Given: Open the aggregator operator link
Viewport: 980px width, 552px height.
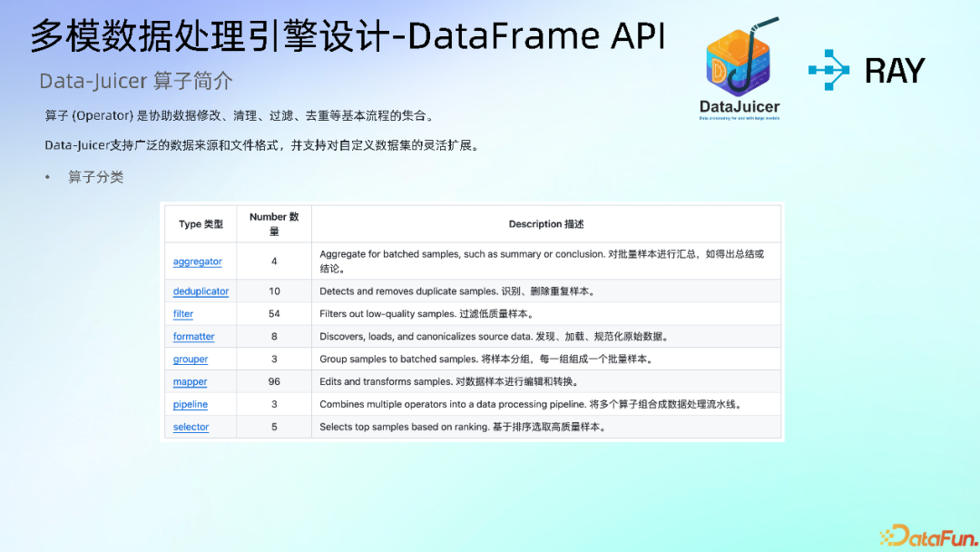Looking at the screenshot, I should click(x=197, y=261).
